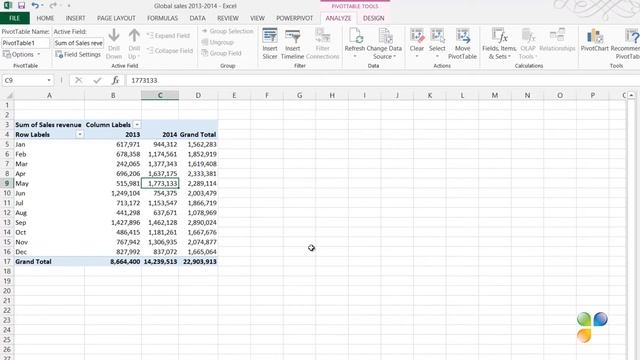The height and width of the screenshot is (360, 640).
Task: Click Group Selection
Action: point(227,31)
